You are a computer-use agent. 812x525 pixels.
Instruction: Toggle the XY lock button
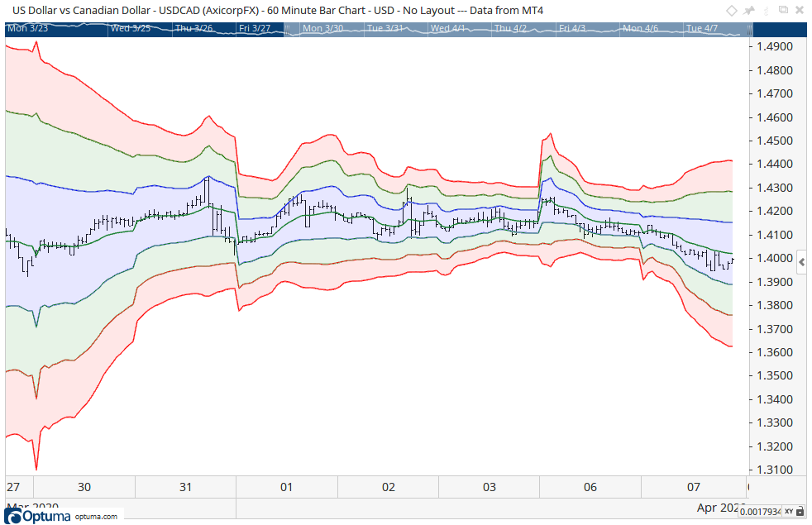[x=795, y=512]
